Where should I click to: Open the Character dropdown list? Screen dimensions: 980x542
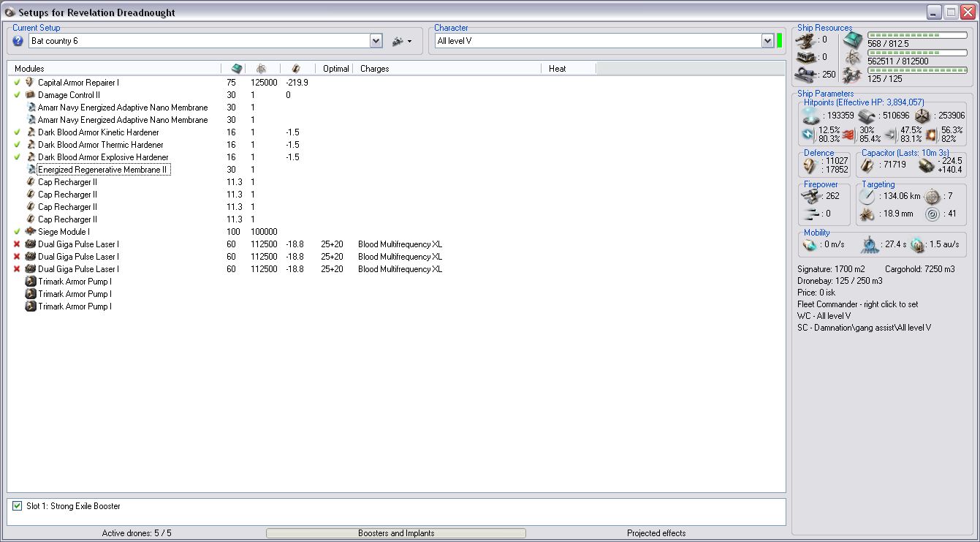(767, 41)
